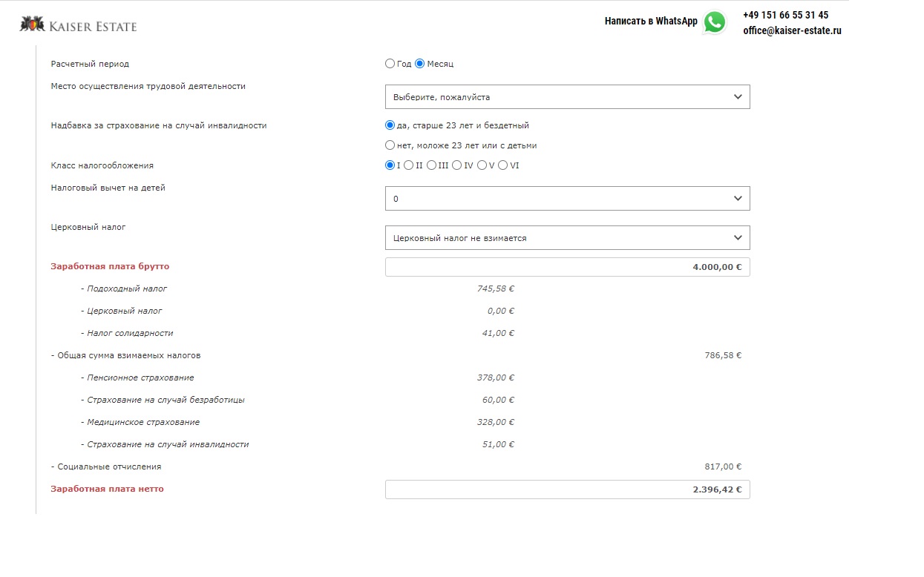This screenshot has width=924, height=577.
Task: Select tax class VI
Action: (x=503, y=165)
